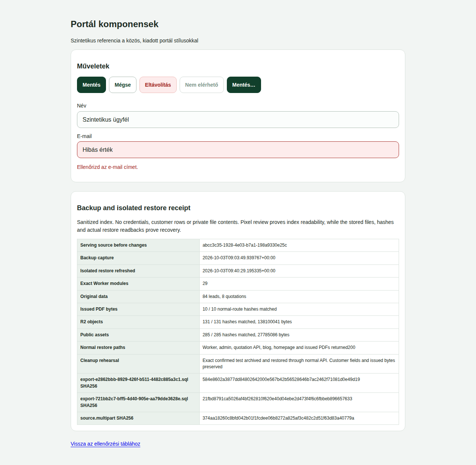
Task: Click the export-721bb2c7 SQL file label
Action: (134, 402)
